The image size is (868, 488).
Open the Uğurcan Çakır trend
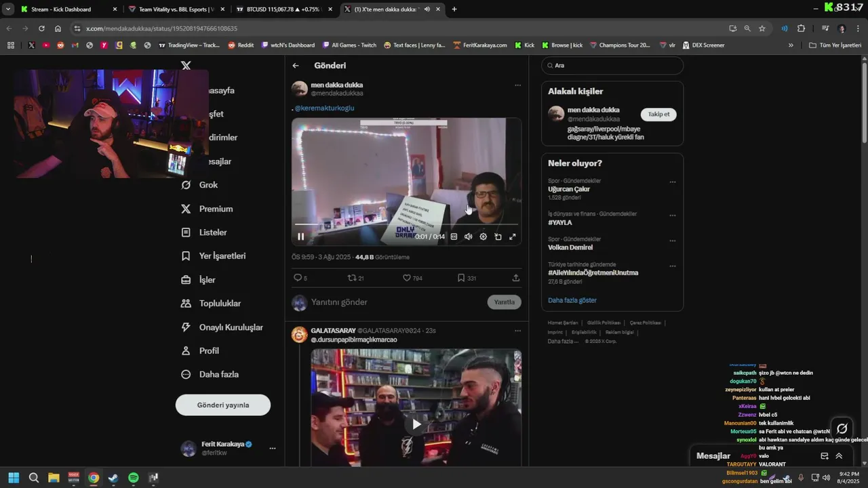(569, 189)
